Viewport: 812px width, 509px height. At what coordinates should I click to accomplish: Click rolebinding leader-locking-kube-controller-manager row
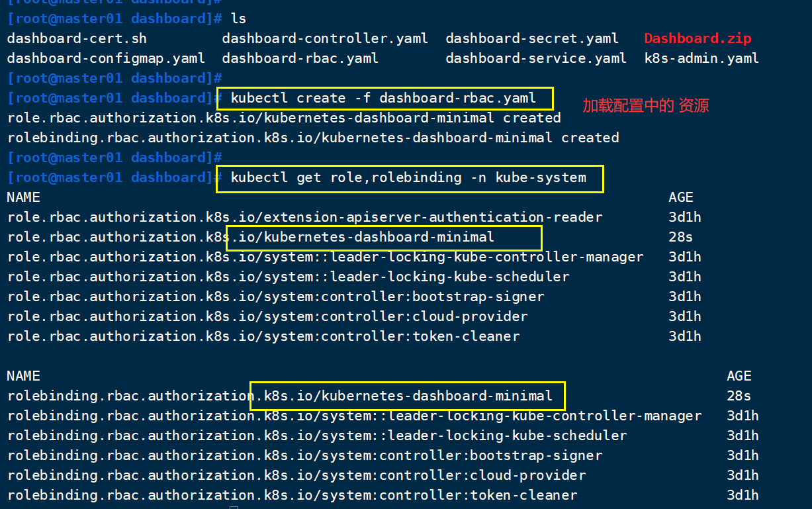pyautogui.click(x=383, y=416)
